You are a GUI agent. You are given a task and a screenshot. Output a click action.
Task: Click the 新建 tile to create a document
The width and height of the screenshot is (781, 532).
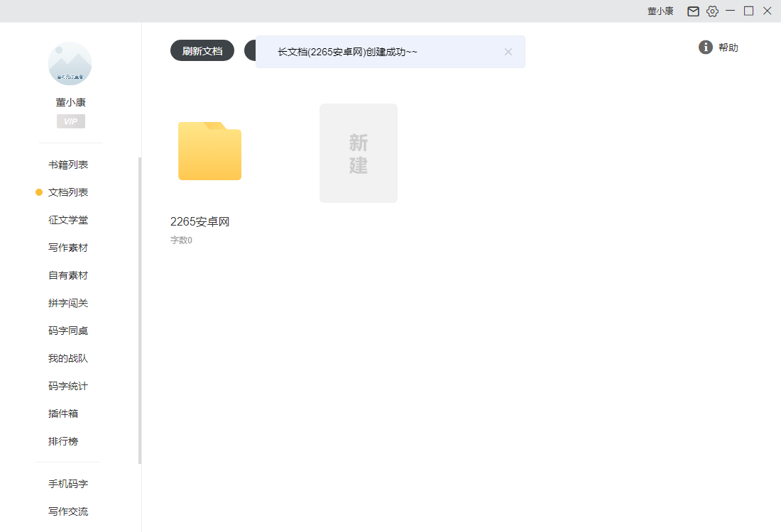tap(359, 153)
